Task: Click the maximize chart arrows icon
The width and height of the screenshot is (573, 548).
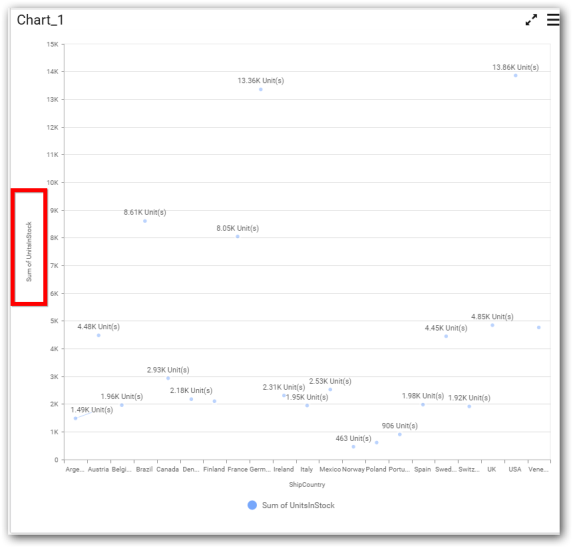Action: [x=531, y=20]
